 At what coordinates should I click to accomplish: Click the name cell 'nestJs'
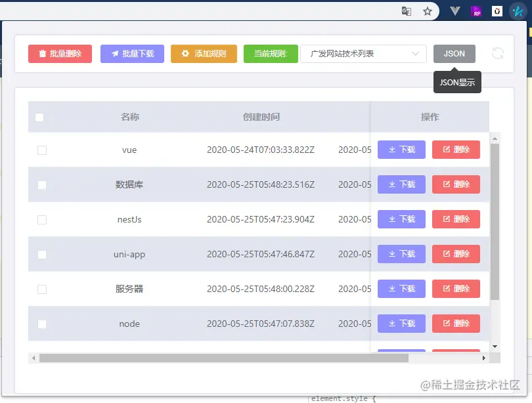(129, 220)
